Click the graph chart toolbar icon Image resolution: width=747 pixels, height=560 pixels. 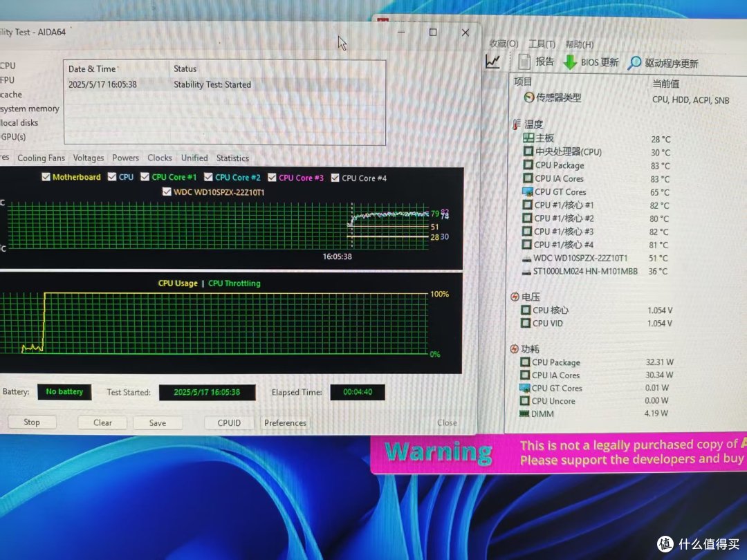click(492, 61)
